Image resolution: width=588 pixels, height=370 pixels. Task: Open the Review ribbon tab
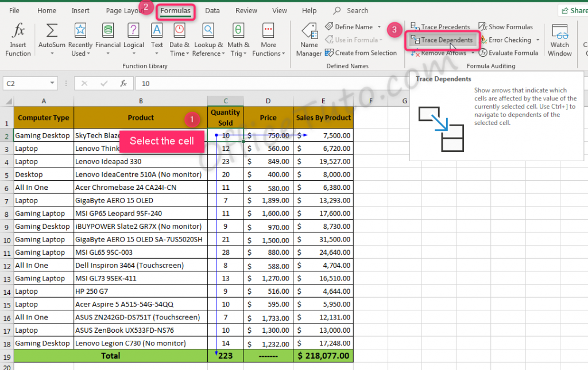(246, 10)
